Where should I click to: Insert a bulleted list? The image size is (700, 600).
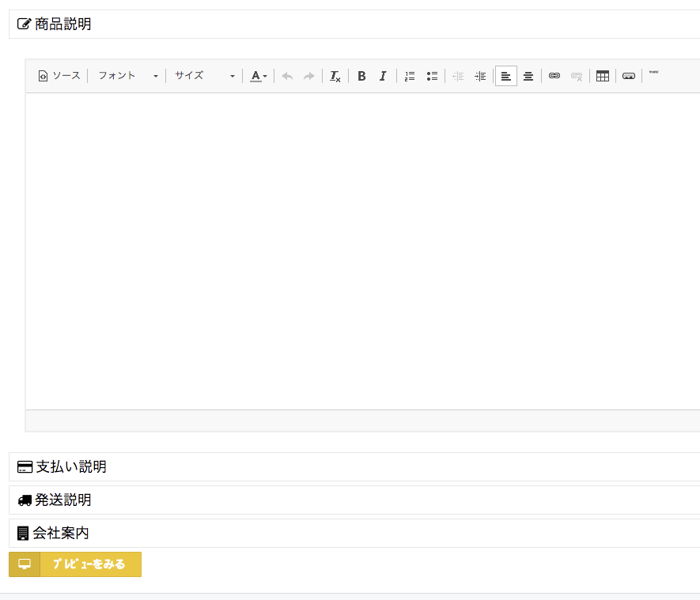(x=432, y=76)
